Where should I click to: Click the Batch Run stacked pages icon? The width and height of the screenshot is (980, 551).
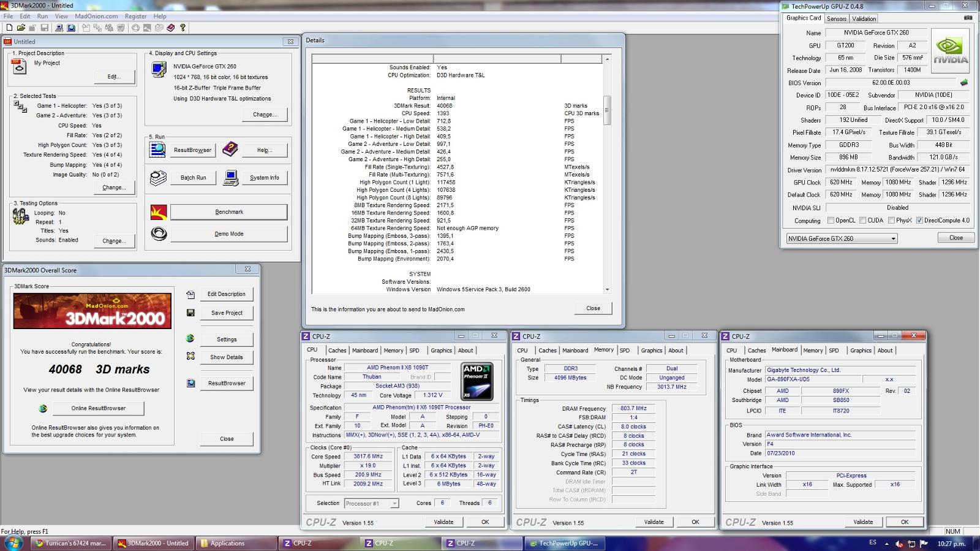[x=158, y=178]
